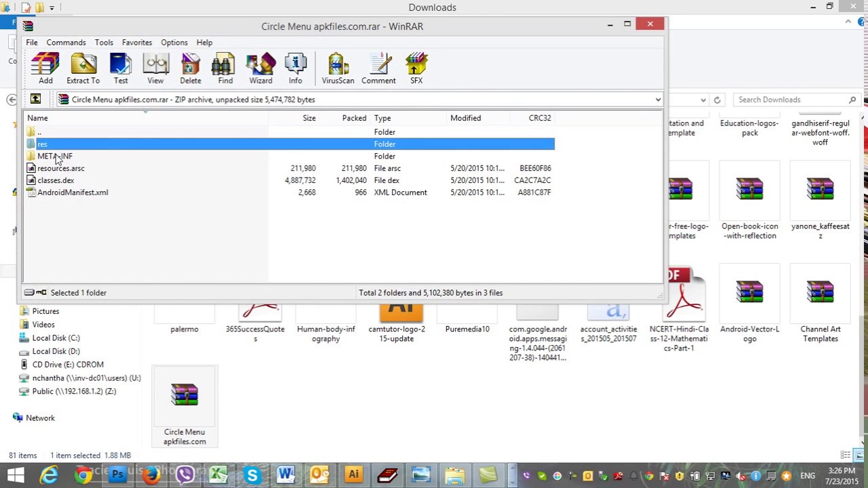The height and width of the screenshot is (488, 868).
Task: Sort the list by the Packed column
Action: pyautogui.click(x=344, y=118)
